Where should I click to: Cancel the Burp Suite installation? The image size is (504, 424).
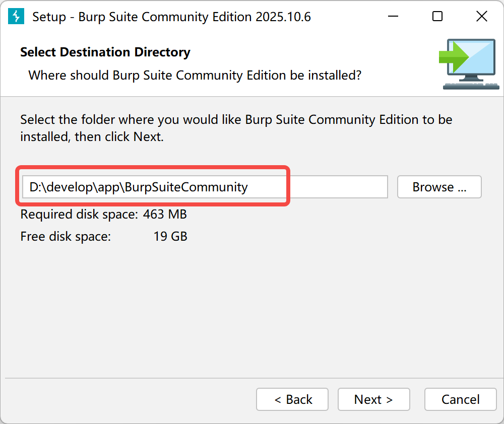pyautogui.click(x=460, y=399)
